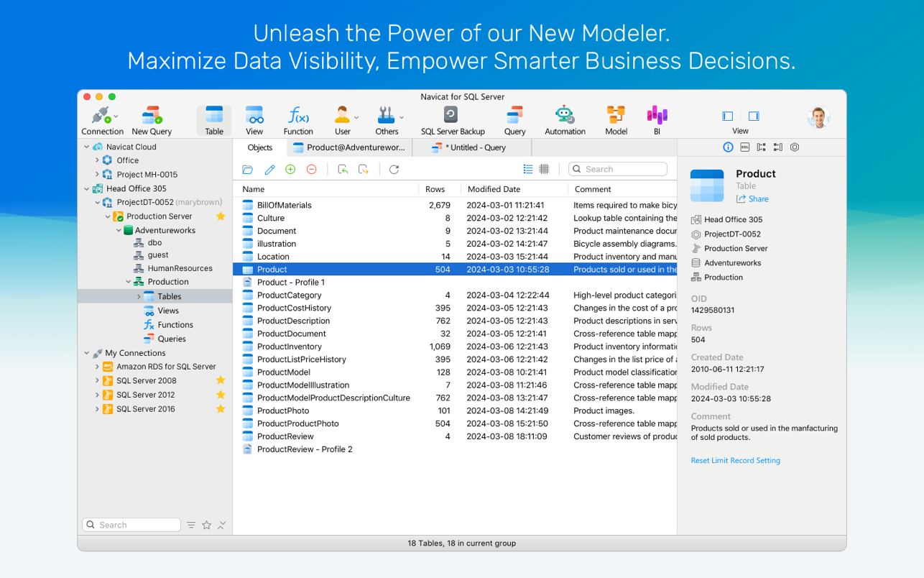Select the ProductInventory table row

tap(455, 347)
